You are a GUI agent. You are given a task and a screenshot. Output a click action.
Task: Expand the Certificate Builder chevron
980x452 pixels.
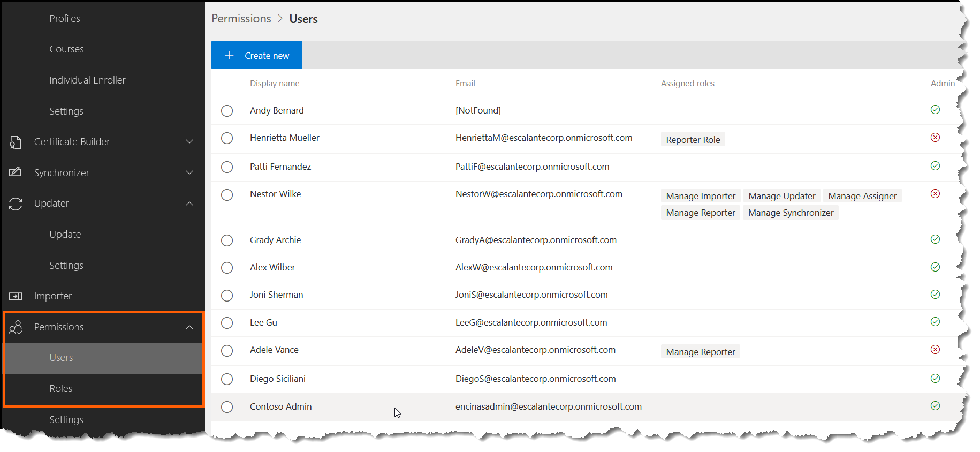pyautogui.click(x=189, y=141)
